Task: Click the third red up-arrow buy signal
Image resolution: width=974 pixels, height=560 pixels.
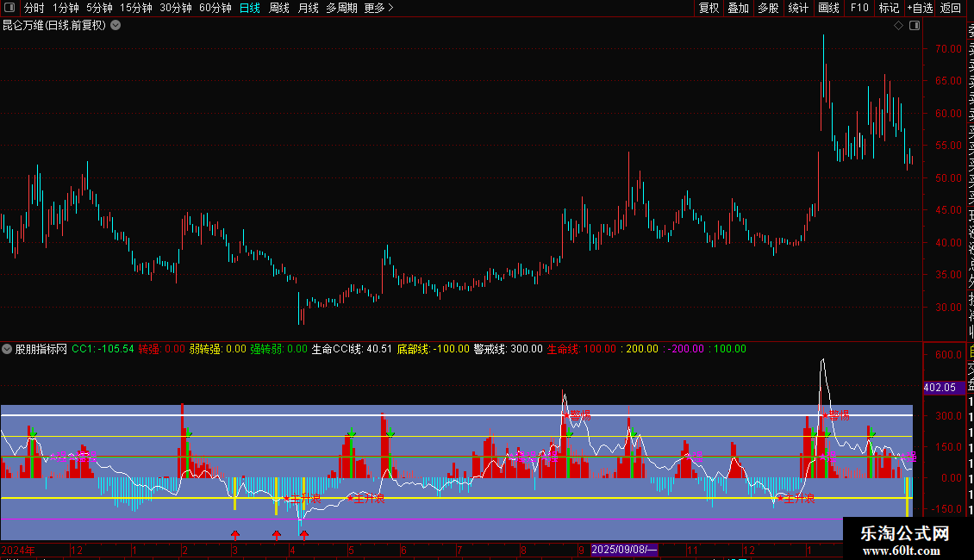Action: pos(303,534)
